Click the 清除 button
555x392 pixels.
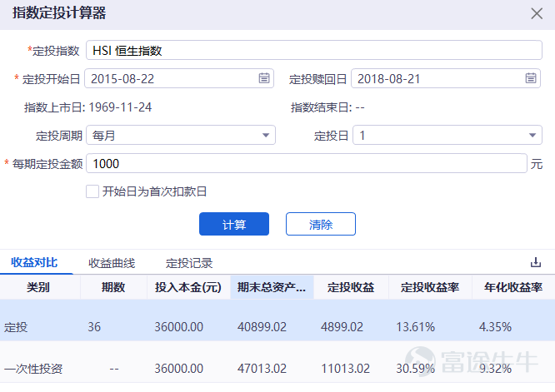321,224
